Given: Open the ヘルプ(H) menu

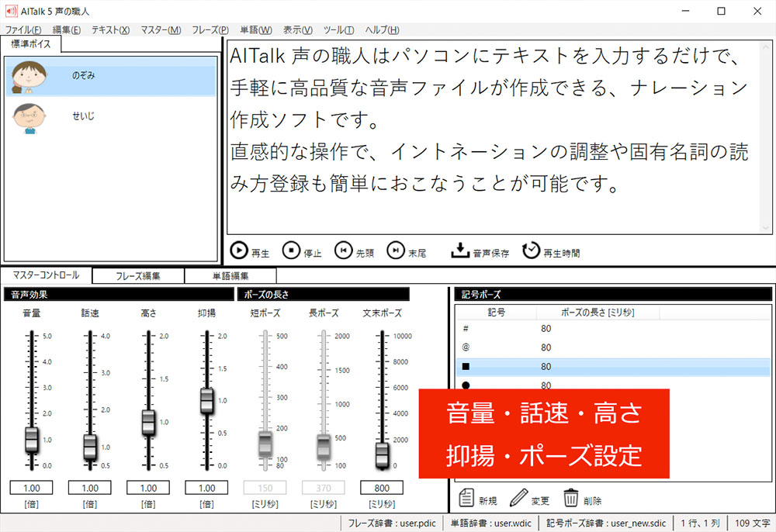Looking at the screenshot, I should tap(382, 30).
